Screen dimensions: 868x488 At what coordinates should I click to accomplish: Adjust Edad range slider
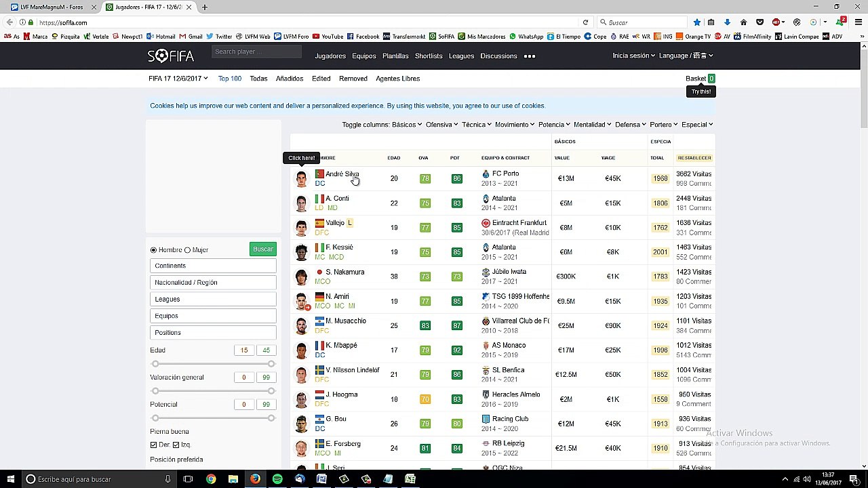213,364
